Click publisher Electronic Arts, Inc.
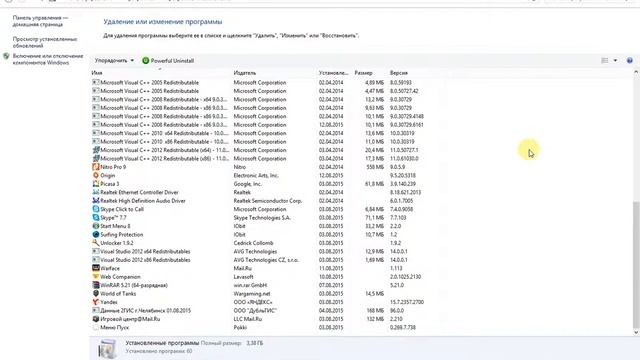The height and width of the screenshot is (360, 640). tap(256, 175)
